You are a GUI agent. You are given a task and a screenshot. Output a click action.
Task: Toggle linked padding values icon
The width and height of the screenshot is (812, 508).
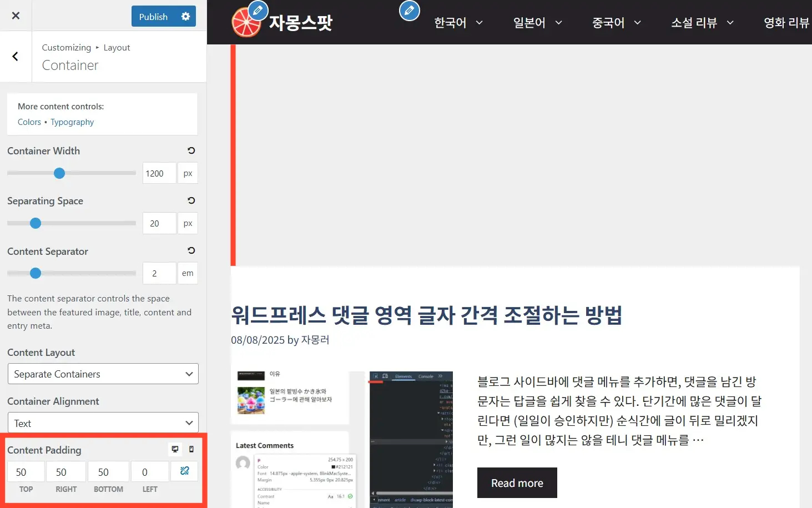coord(184,471)
